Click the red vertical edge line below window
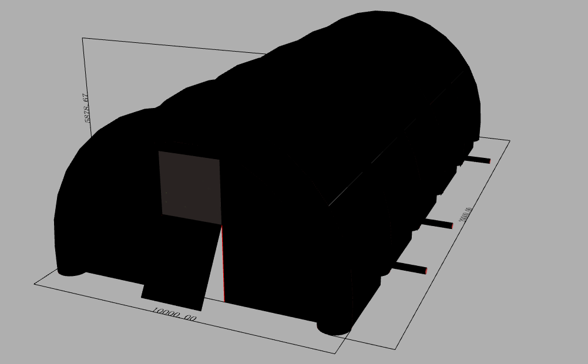Viewport: 588px width, 364px height. click(x=223, y=263)
